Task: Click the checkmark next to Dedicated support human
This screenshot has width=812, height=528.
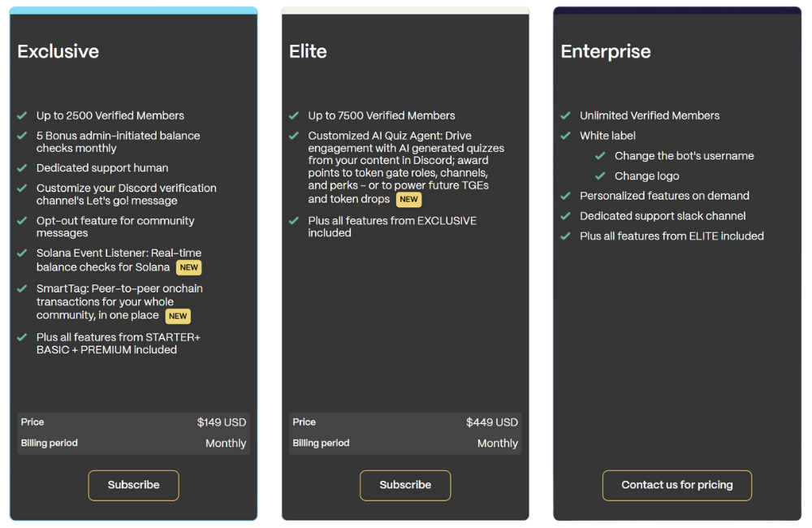Action: (22, 168)
